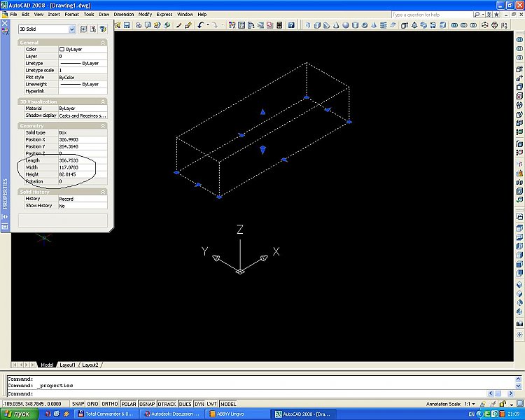The height and width of the screenshot is (420, 525).
Task: Open the Dimension menu
Action: tap(123, 15)
